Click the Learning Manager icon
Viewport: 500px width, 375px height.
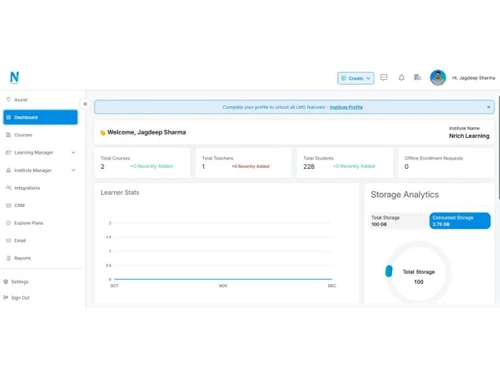(x=9, y=152)
